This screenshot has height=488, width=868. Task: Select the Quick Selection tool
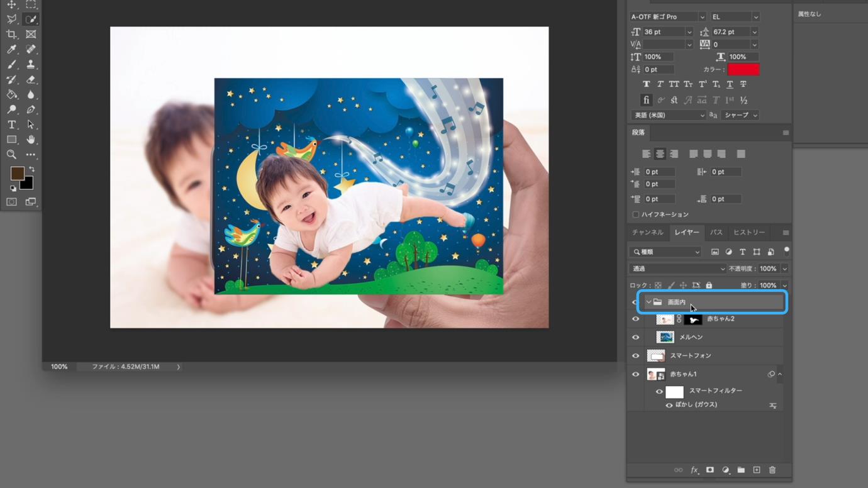coord(31,19)
